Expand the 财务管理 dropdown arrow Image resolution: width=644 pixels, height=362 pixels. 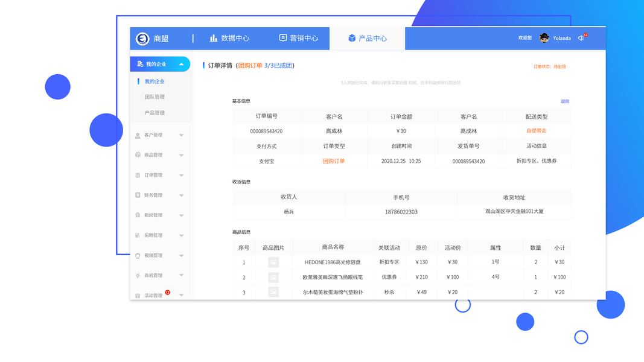pos(181,195)
